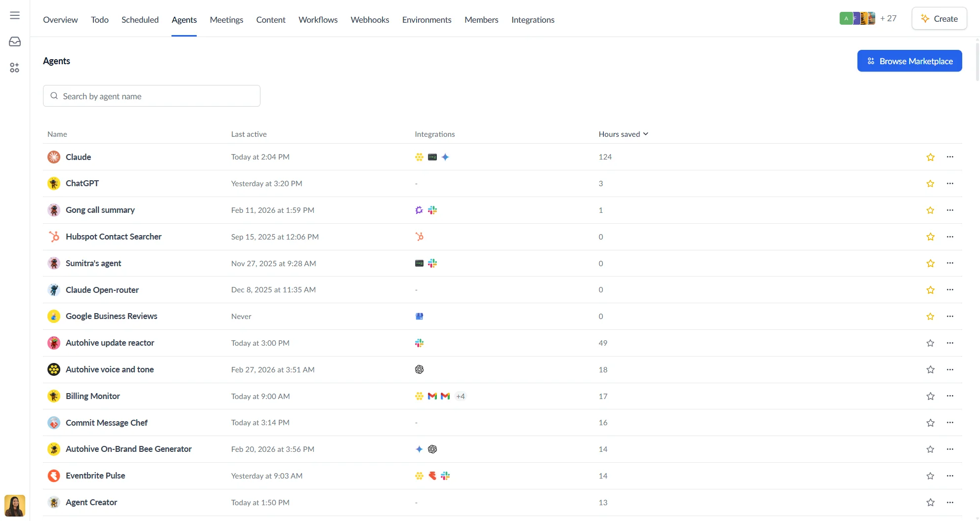The height and width of the screenshot is (521, 980).
Task: Star the Eventbrite Pulse agent
Action: pyautogui.click(x=931, y=476)
